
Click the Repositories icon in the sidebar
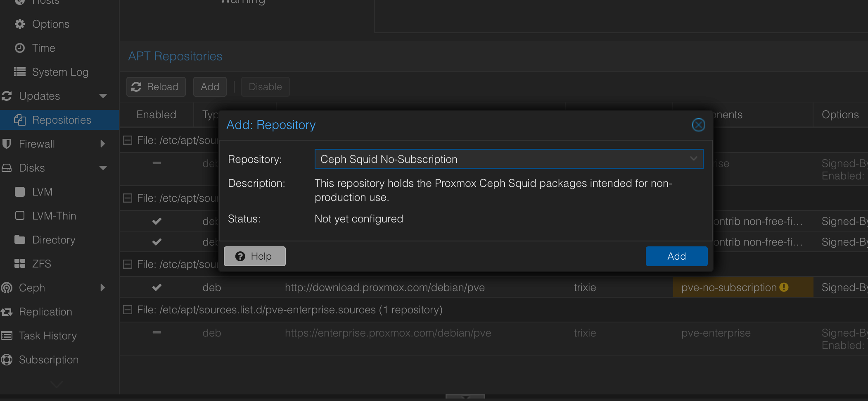point(20,119)
